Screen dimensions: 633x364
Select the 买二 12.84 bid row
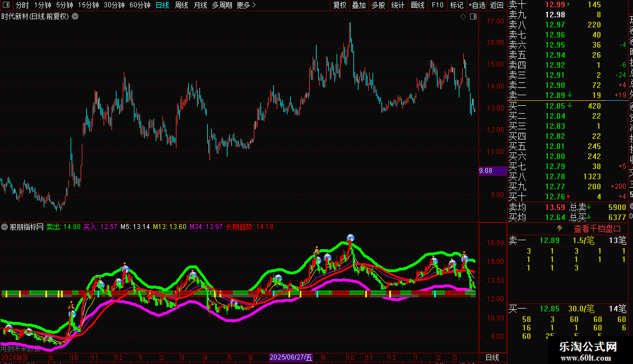[567, 116]
